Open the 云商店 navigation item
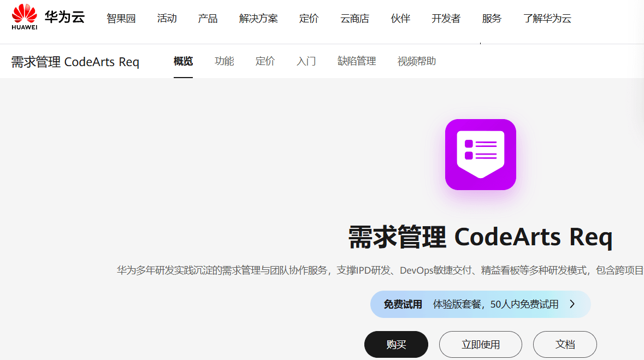 pyautogui.click(x=355, y=19)
